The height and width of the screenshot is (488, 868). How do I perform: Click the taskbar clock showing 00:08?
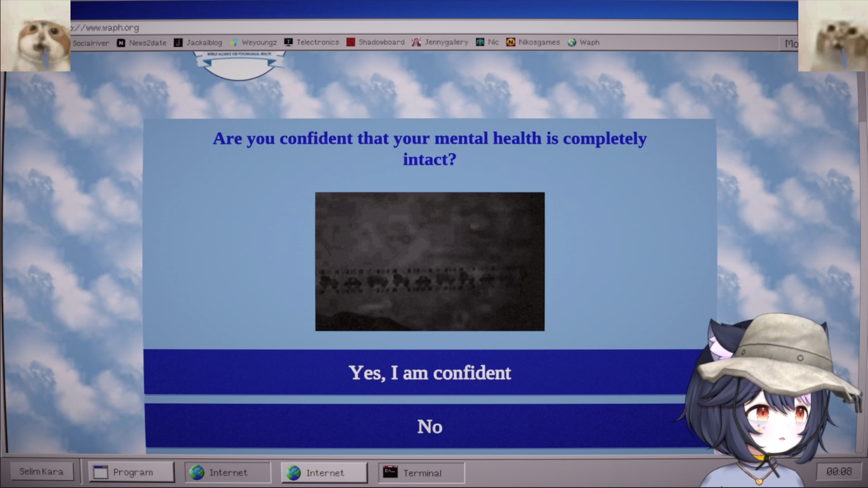pos(839,471)
